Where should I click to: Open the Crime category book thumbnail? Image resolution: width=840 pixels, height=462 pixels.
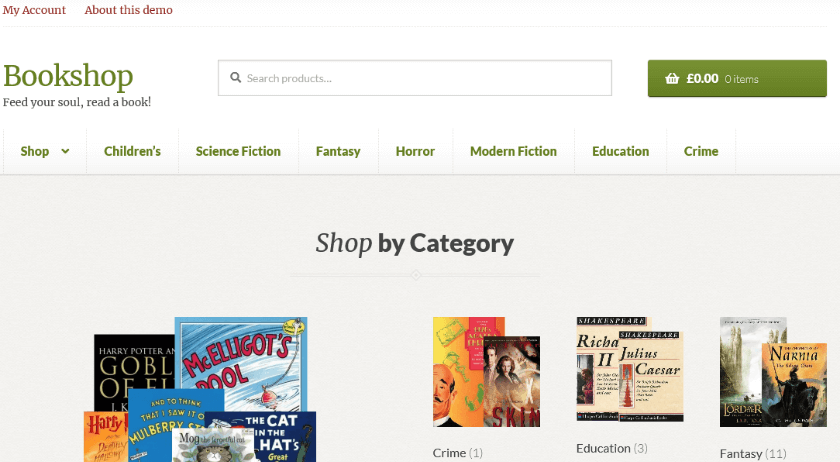point(486,372)
